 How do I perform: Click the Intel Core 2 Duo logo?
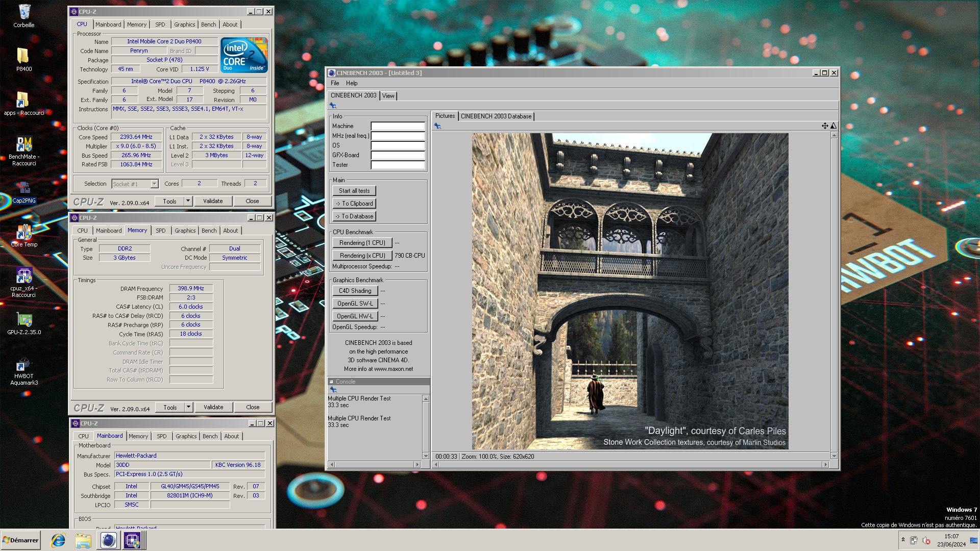[x=244, y=55]
